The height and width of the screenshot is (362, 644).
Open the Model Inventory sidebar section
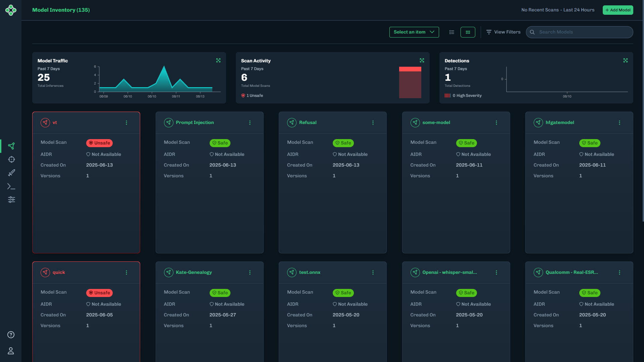coord(11,146)
